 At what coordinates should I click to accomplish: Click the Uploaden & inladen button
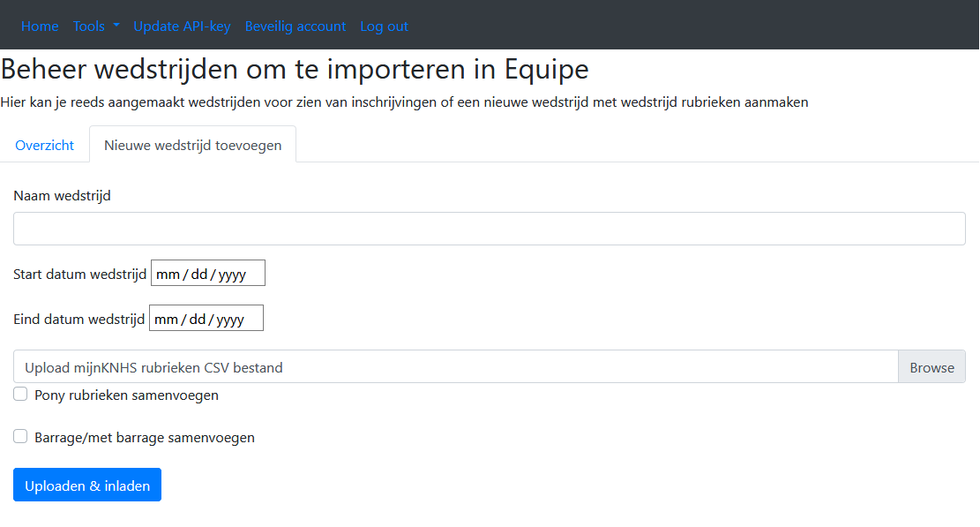coord(87,486)
